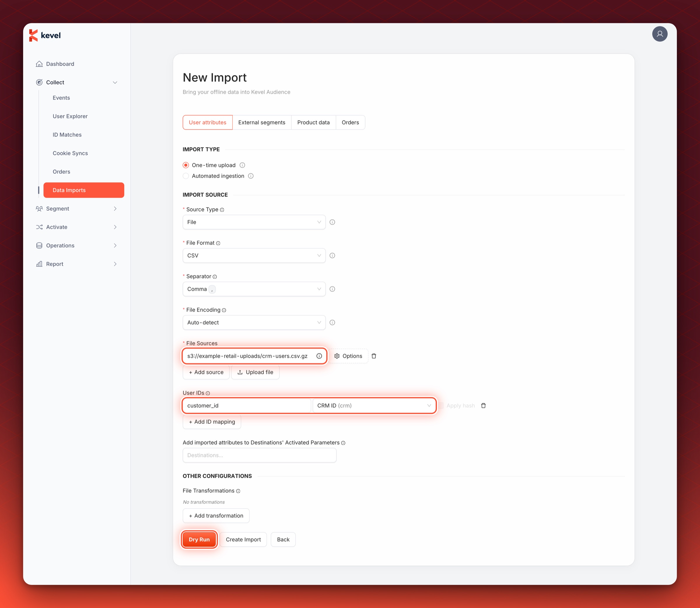Click the Create Import button
Viewport: 700px width, 608px height.
[x=243, y=539]
